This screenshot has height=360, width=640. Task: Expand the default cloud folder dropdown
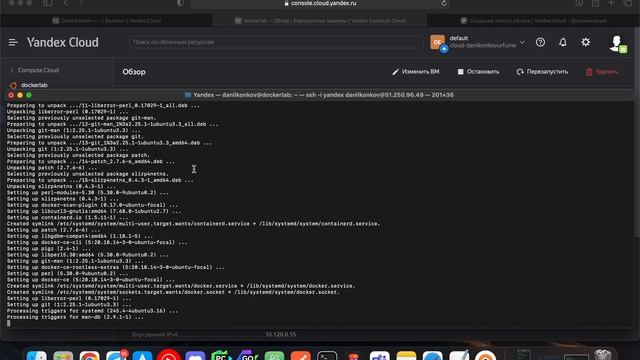point(522,42)
